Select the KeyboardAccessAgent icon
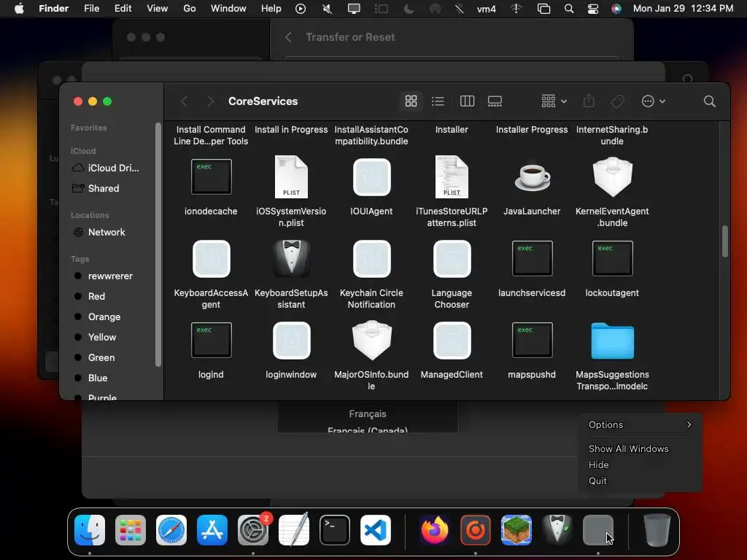The height and width of the screenshot is (560, 747). pos(211,259)
